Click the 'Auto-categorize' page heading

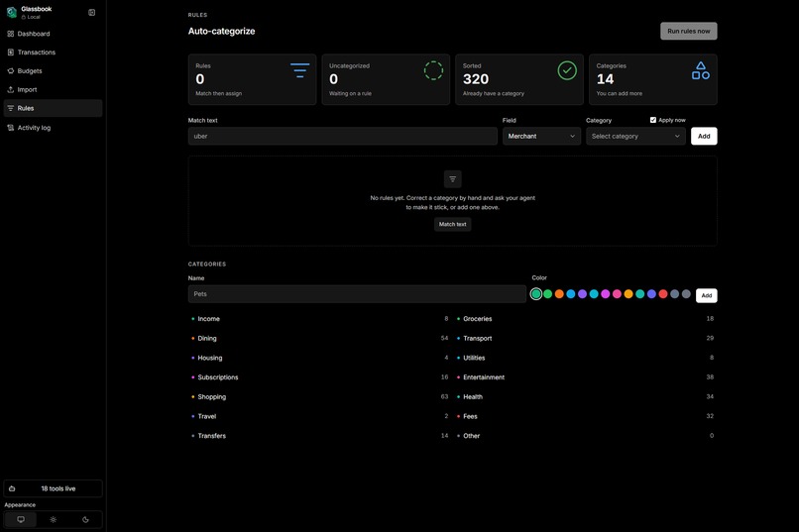221,31
